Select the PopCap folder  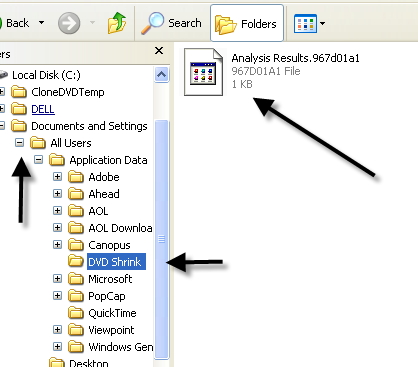tap(107, 296)
